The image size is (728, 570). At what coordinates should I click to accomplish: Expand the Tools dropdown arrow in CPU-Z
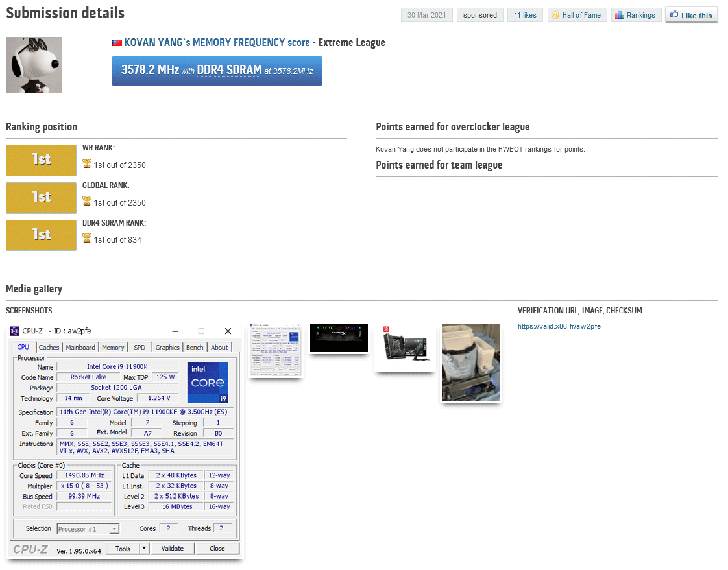pyautogui.click(x=144, y=548)
